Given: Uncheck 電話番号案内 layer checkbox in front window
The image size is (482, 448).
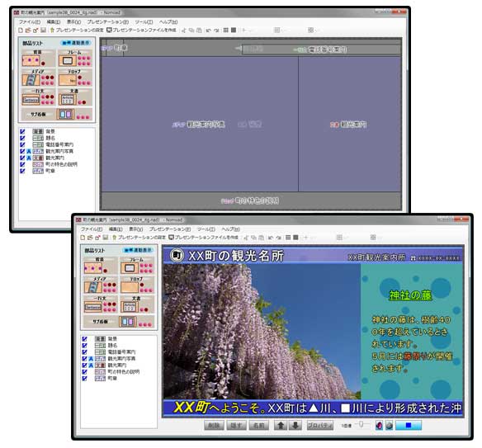Looking at the screenshot, I should (84, 352).
